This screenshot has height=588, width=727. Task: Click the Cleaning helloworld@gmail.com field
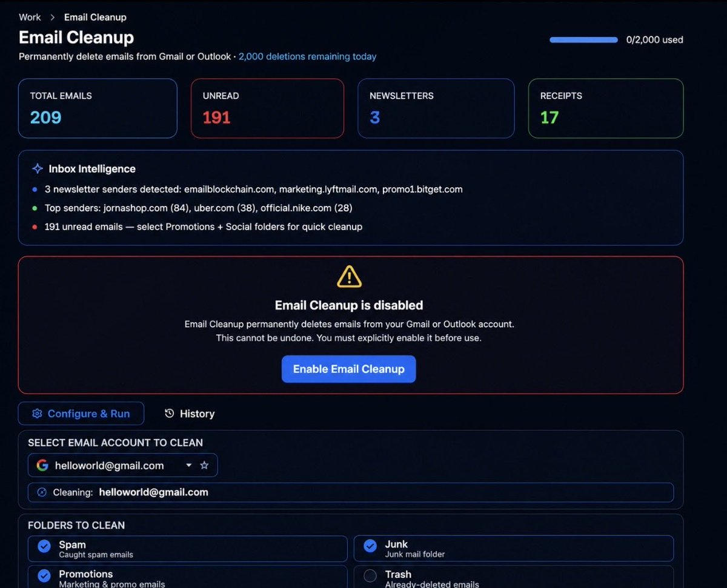[351, 492]
